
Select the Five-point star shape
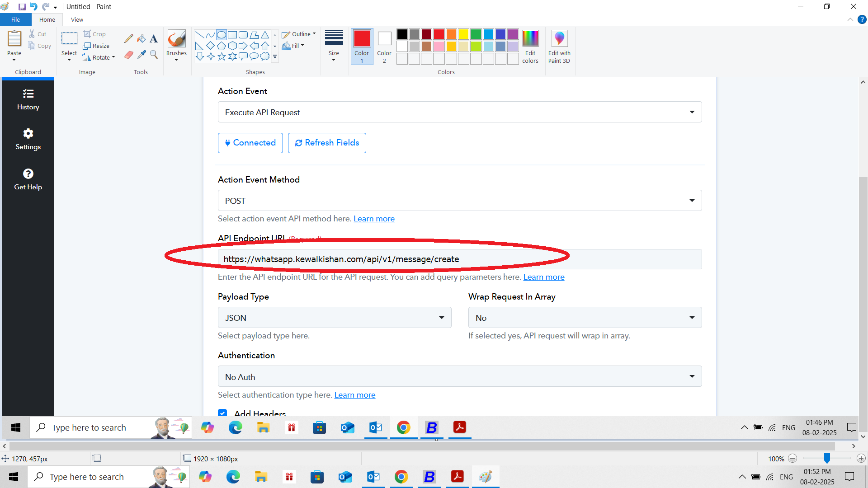tap(222, 56)
